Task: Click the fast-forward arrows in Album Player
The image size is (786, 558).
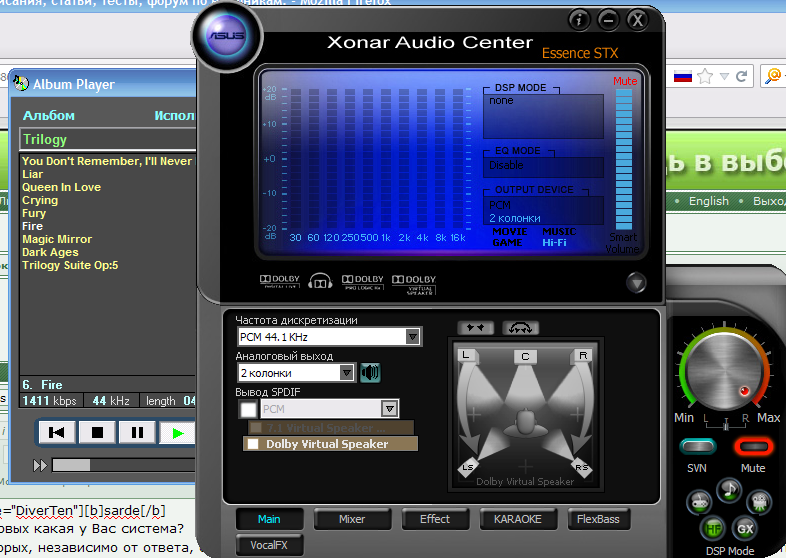Action: pos(40,466)
